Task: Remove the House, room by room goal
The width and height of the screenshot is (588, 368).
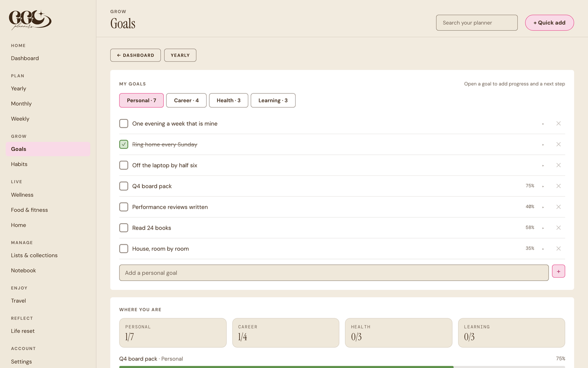Action: [559, 249]
